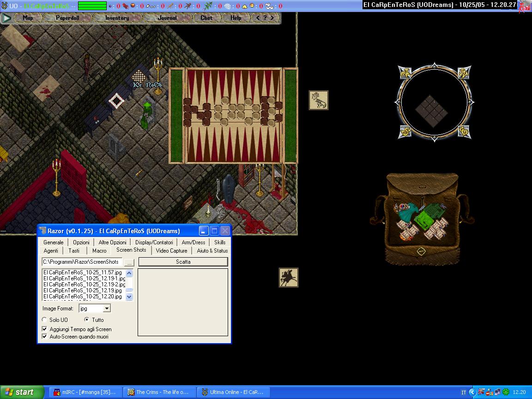The width and height of the screenshot is (532, 399).
Task: Select El CaRpEnTeRoS_10-25_12.20.jpg in the list
Action: 84,296
